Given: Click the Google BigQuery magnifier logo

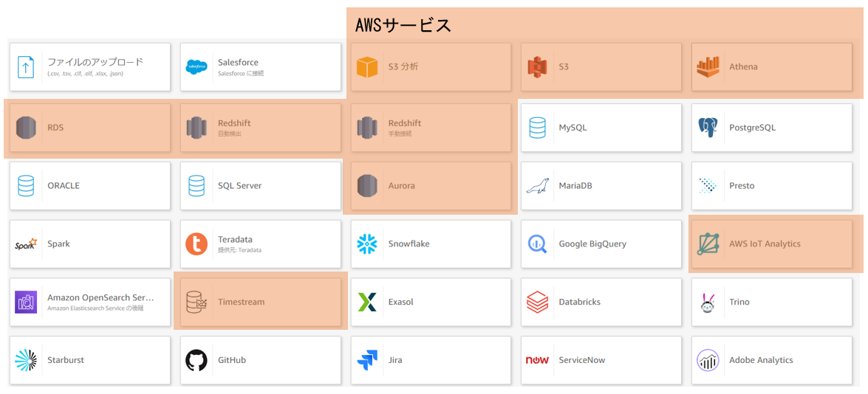Looking at the screenshot, I should coord(537,243).
